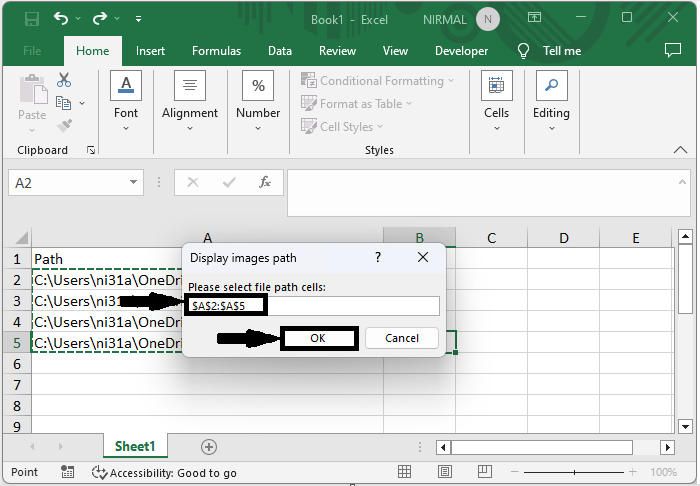Image resolution: width=700 pixels, height=486 pixels.
Task: Click the Copy icon
Action: click(63, 103)
